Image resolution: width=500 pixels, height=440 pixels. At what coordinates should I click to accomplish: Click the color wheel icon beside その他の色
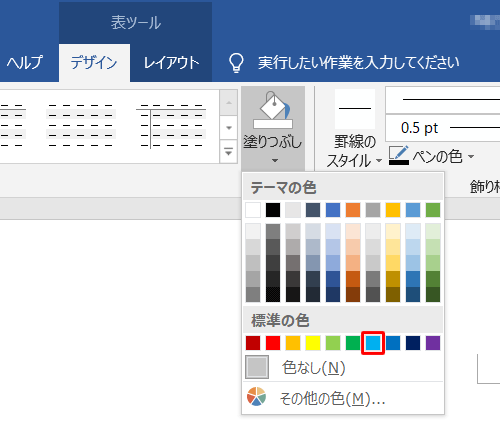256,396
